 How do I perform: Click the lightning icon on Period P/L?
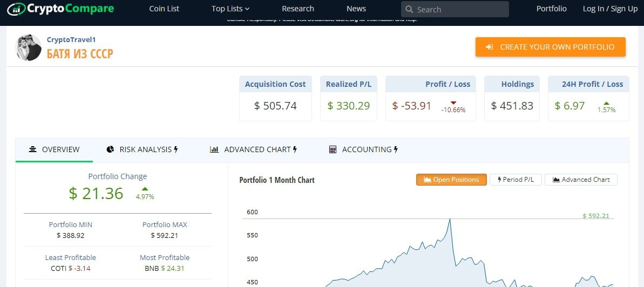(499, 180)
